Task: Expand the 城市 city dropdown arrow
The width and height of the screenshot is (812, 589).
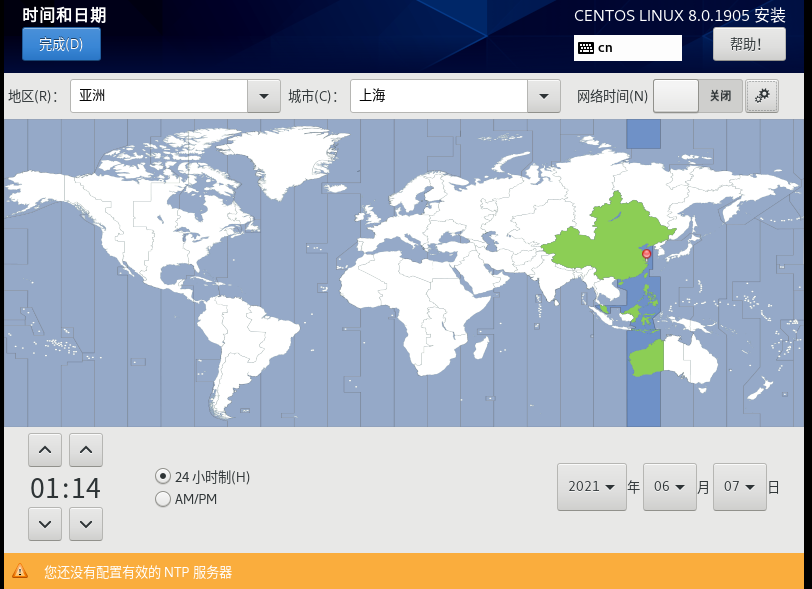Action: [544, 96]
